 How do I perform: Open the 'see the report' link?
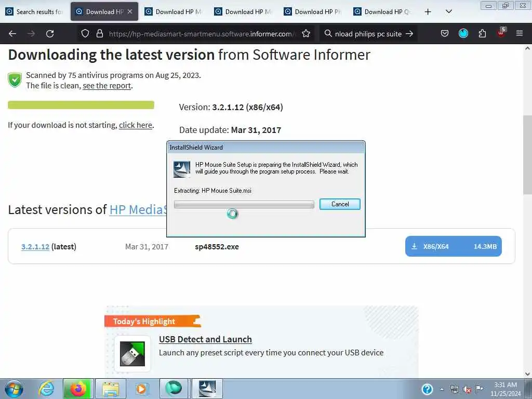coord(107,86)
